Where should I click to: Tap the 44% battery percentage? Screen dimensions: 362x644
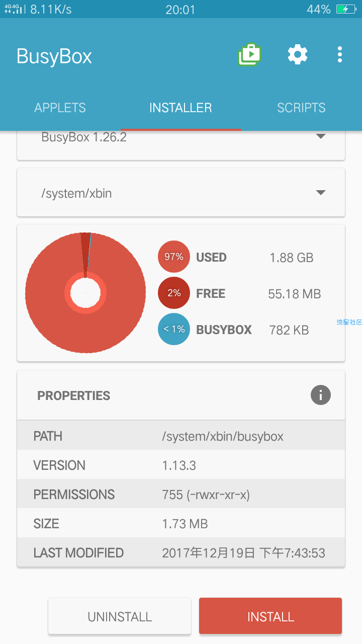(x=319, y=10)
